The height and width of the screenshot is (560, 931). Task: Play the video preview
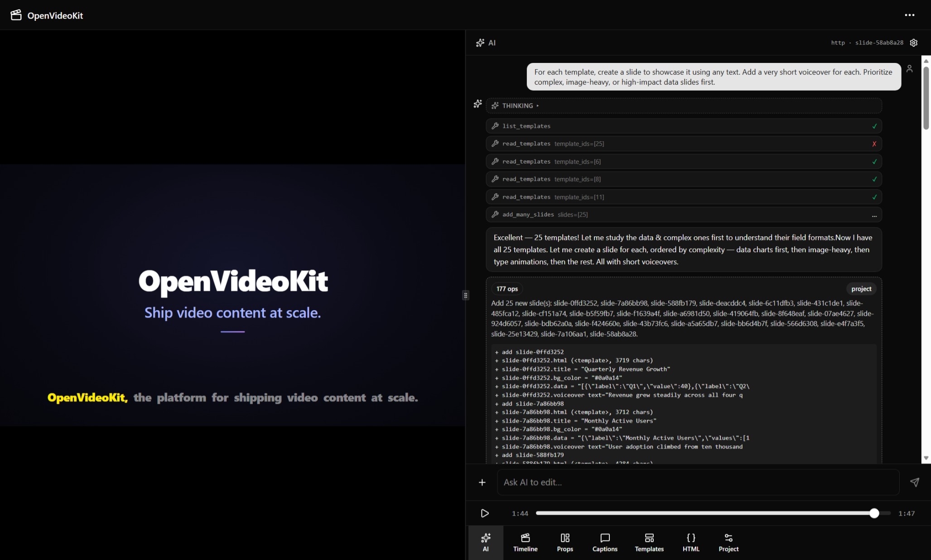pos(485,513)
